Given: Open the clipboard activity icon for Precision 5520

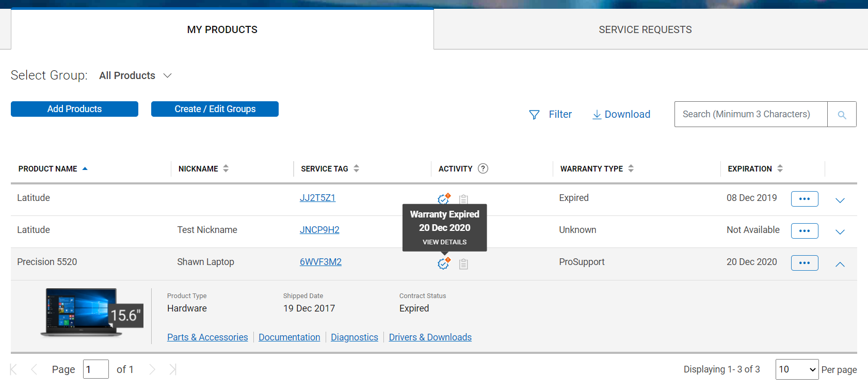Looking at the screenshot, I should tap(463, 264).
